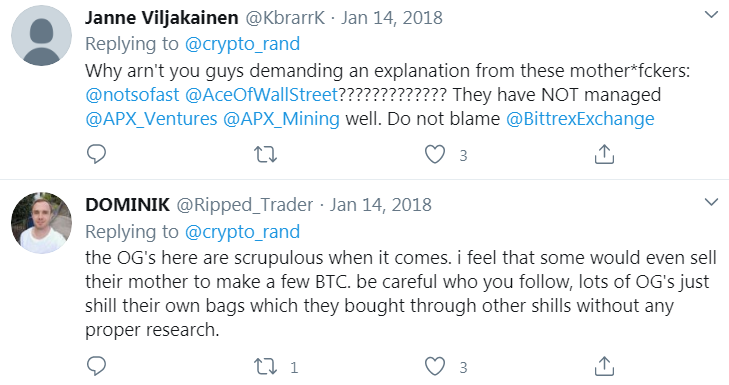Open @crypto_rand in DOMINIK's reply line

(x=242, y=232)
